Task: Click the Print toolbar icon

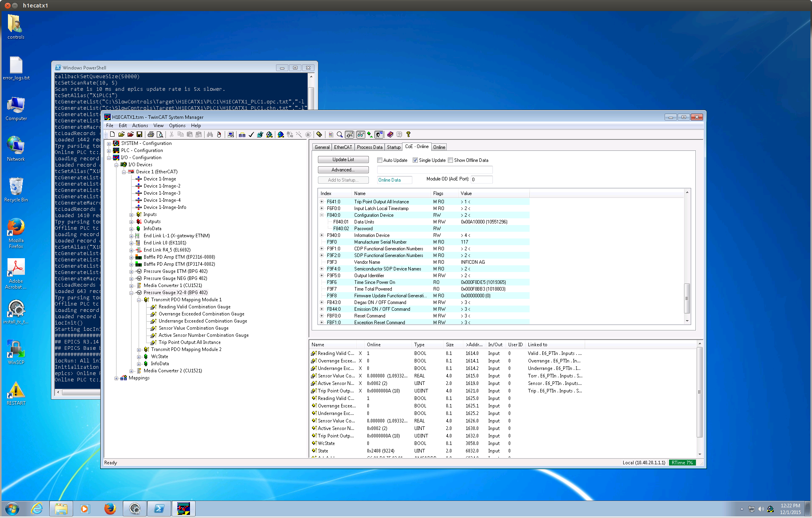Action: click(151, 135)
